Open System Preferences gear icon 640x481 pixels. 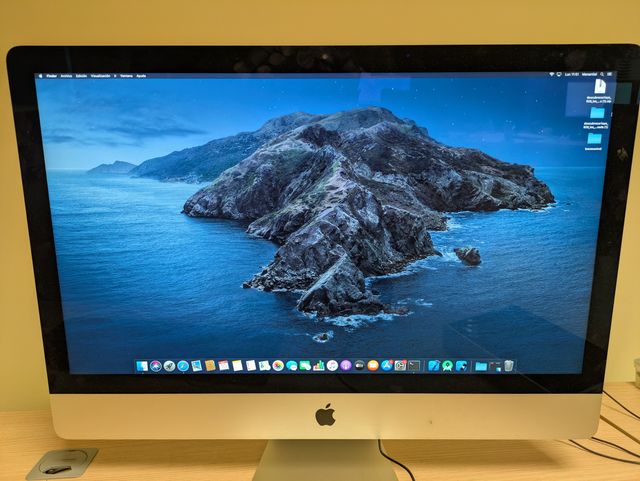pos(400,366)
